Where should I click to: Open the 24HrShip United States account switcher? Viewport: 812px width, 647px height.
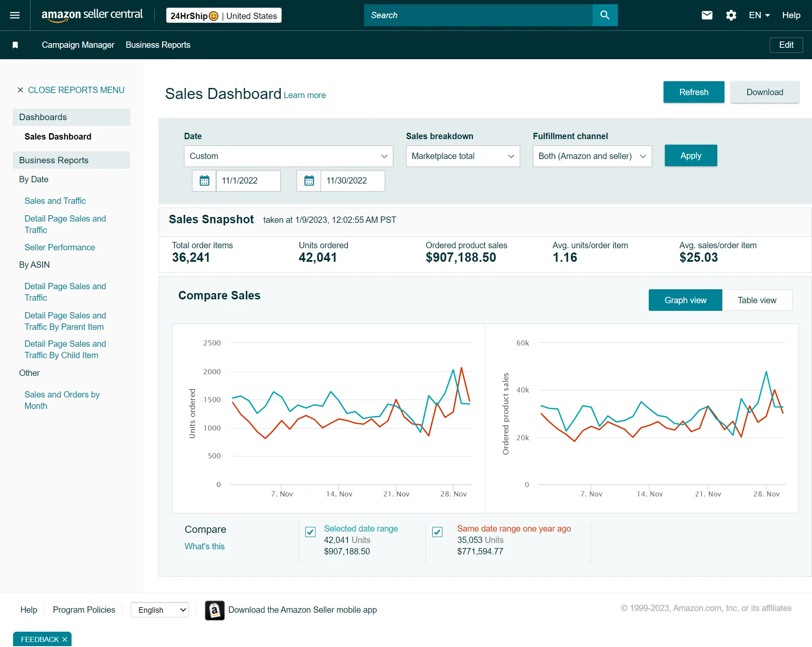(224, 16)
